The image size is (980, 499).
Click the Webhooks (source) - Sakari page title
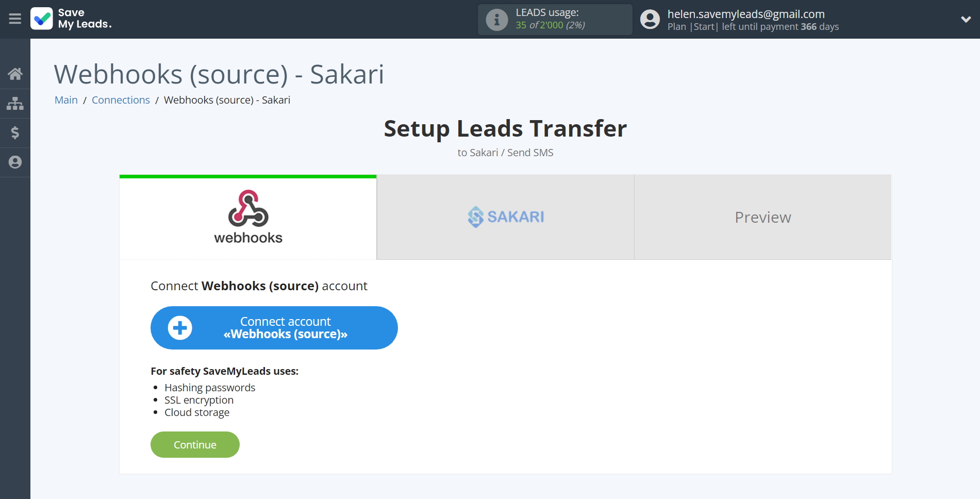tap(219, 74)
